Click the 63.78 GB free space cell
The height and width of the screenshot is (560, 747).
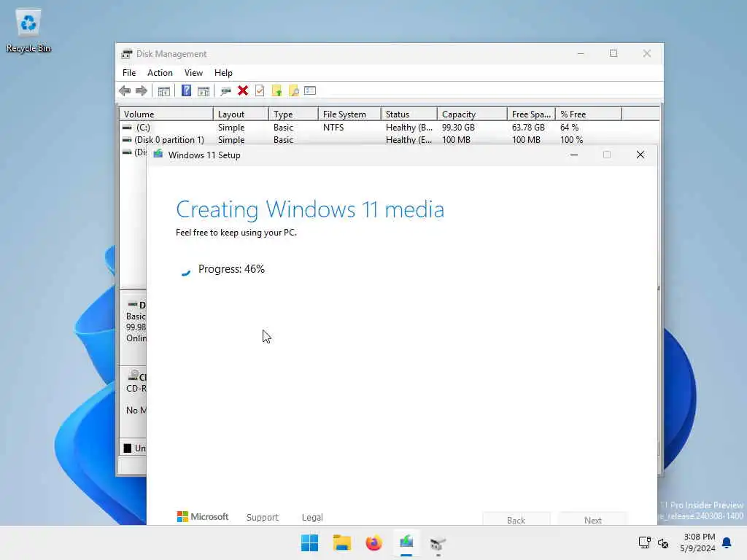coord(528,127)
